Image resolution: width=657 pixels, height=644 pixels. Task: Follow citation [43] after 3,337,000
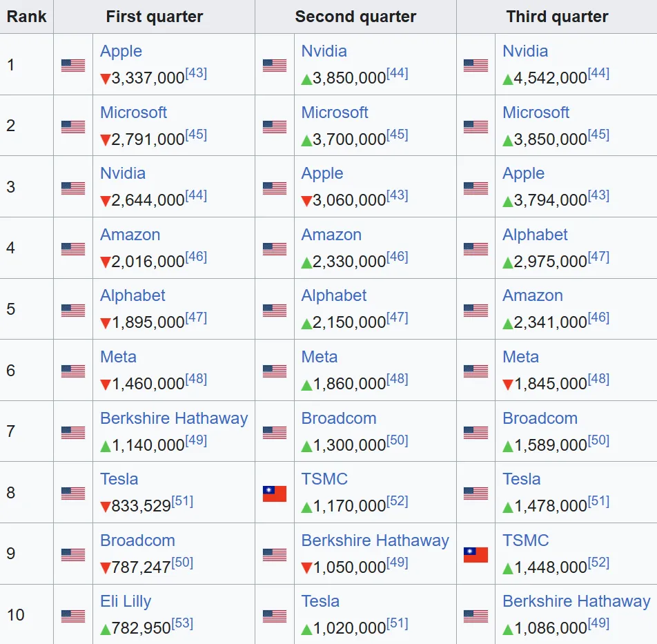pos(196,73)
